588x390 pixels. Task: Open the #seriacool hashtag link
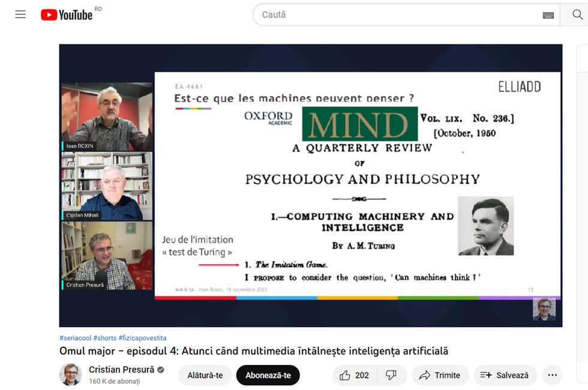point(76,338)
